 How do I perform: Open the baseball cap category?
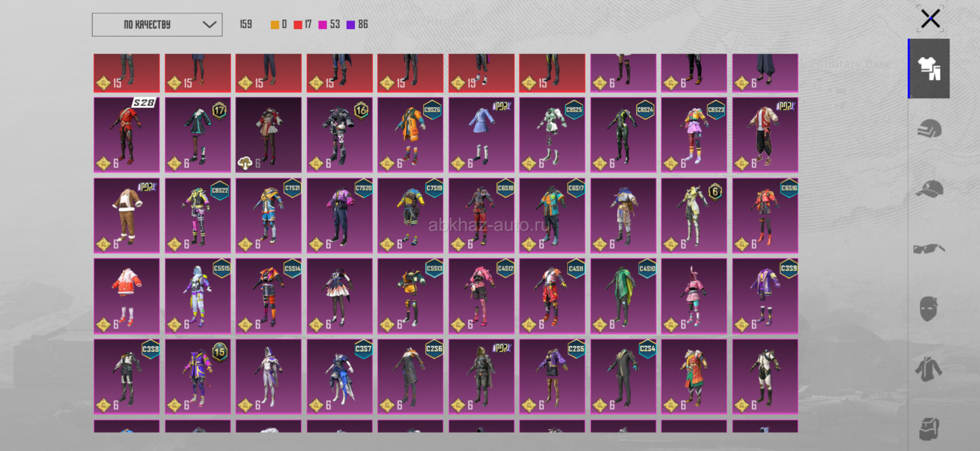click(x=929, y=189)
